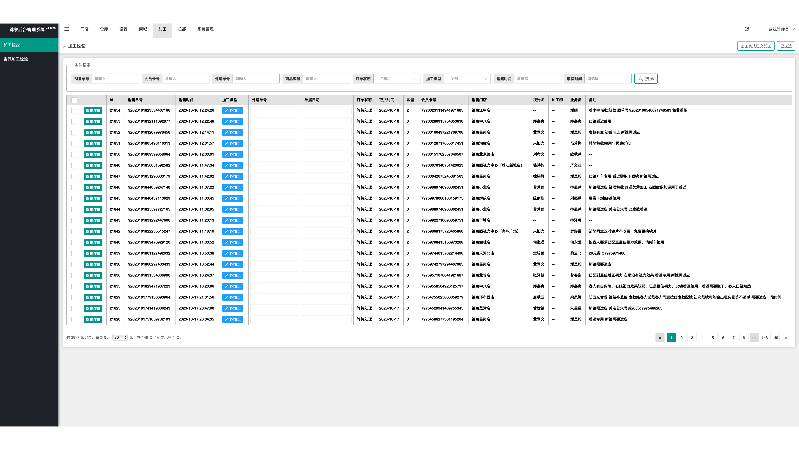Expand the first select dropdown in the filter bar

[397, 78]
